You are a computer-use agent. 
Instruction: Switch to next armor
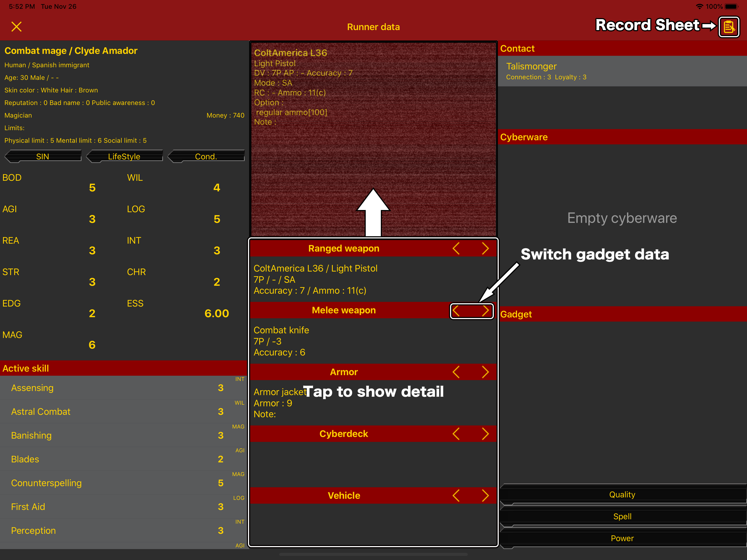[485, 372]
